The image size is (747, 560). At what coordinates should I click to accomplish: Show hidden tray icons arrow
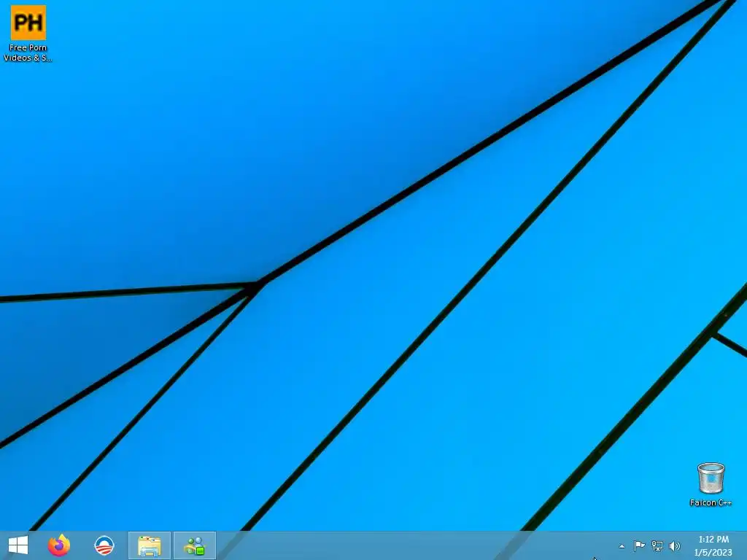622,546
